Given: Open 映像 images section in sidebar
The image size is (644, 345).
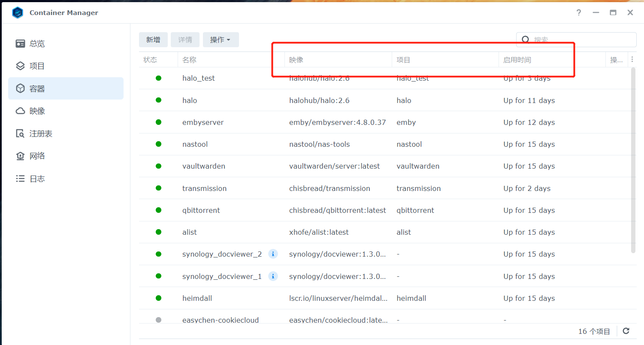Looking at the screenshot, I should point(66,111).
